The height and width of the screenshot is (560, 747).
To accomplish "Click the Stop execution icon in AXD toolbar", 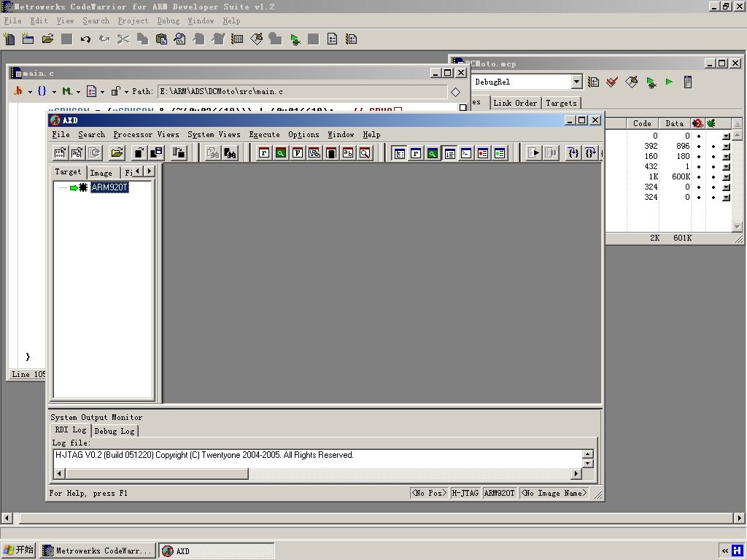I will 551,153.
